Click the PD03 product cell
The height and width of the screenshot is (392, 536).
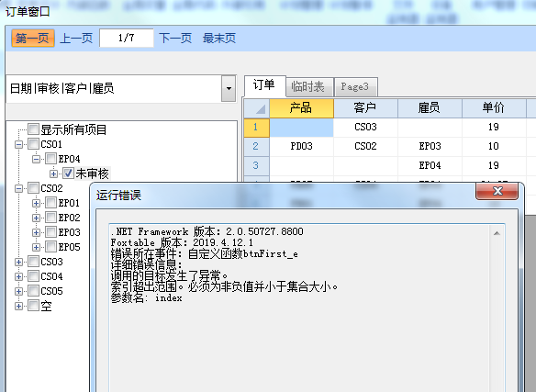[x=301, y=146]
